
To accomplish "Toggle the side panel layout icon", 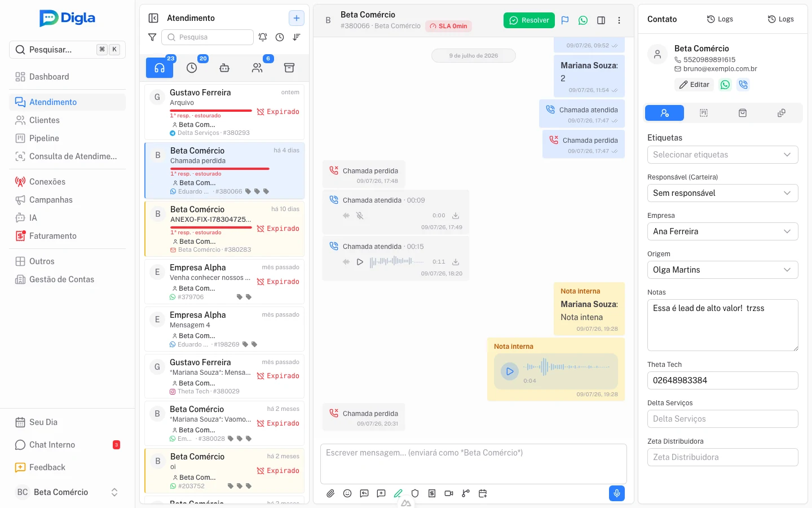I will click(x=601, y=20).
